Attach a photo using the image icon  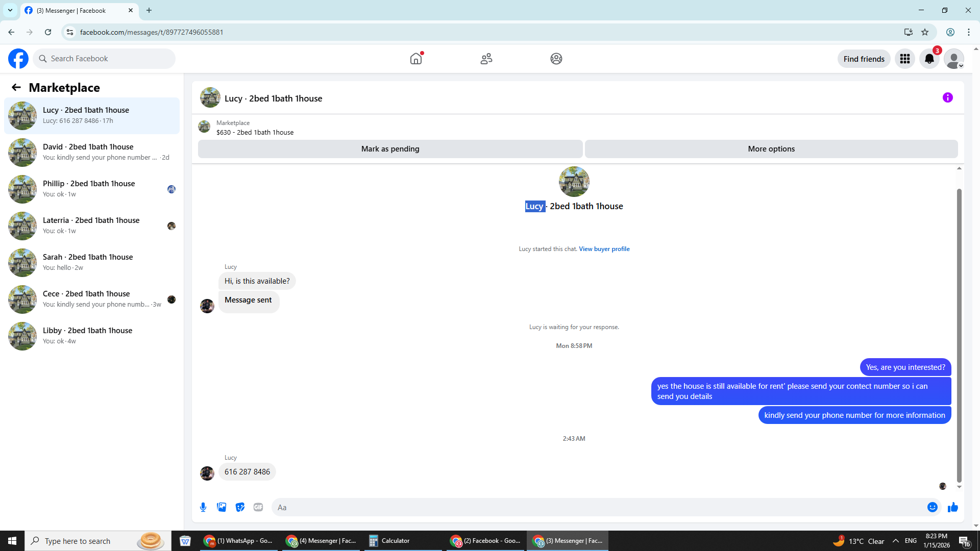tap(222, 507)
